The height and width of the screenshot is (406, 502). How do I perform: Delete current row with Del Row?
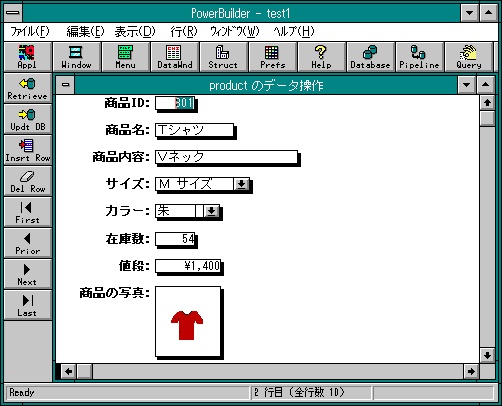click(x=28, y=181)
